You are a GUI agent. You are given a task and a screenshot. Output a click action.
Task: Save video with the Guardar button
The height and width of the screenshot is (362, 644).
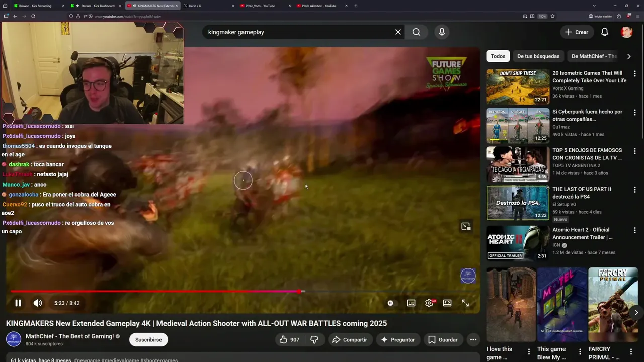[x=443, y=339]
